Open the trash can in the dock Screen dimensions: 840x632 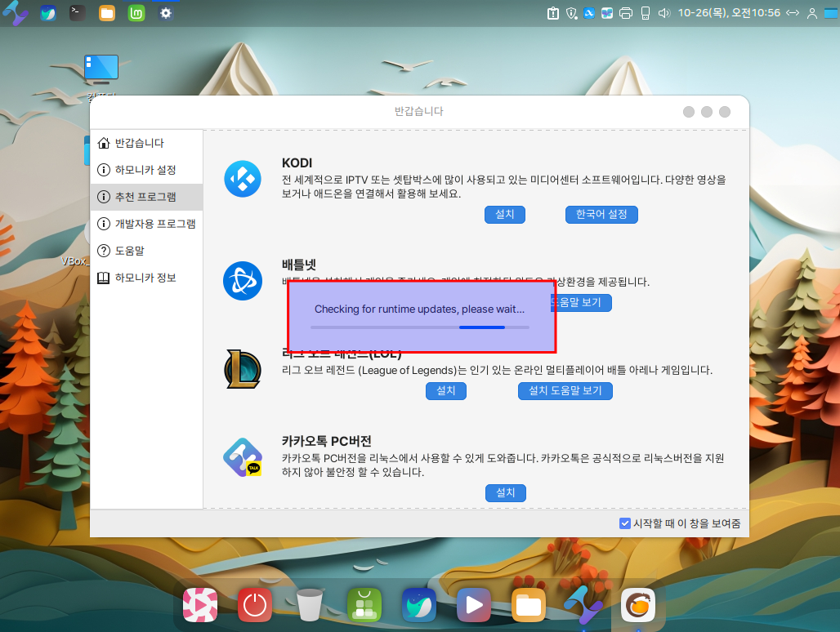pyautogui.click(x=310, y=605)
